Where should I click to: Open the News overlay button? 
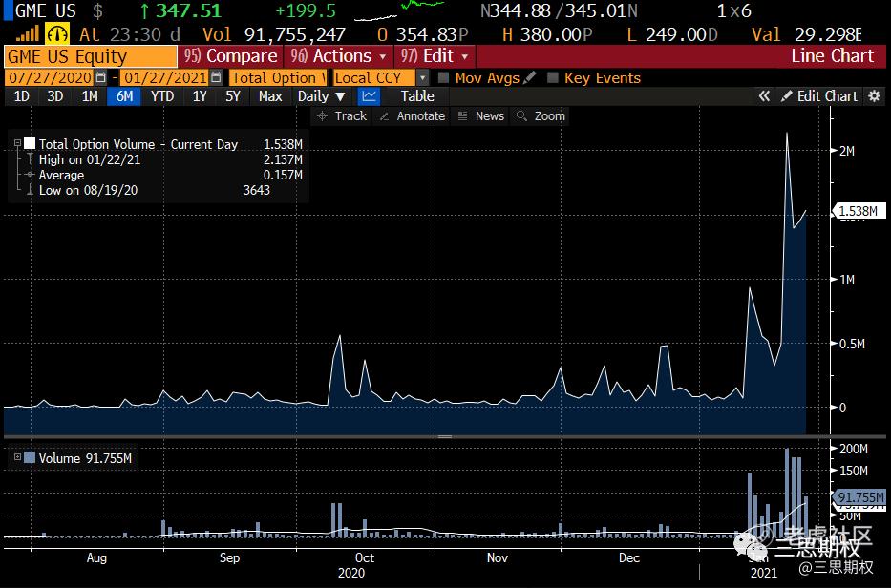[x=482, y=115]
